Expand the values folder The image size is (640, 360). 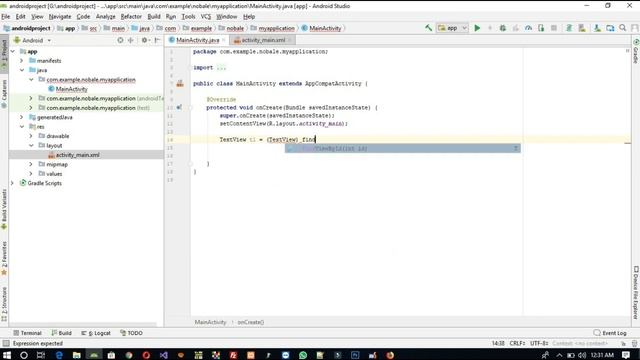pos(31,173)
